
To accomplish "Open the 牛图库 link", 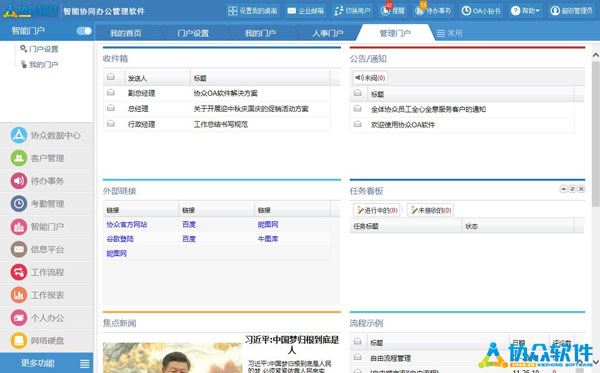I will tap(268, 239).
